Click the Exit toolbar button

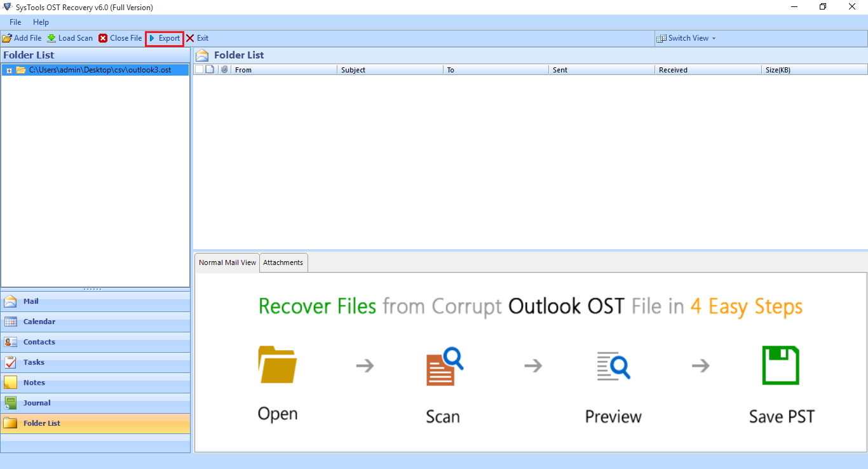[197, 38]
